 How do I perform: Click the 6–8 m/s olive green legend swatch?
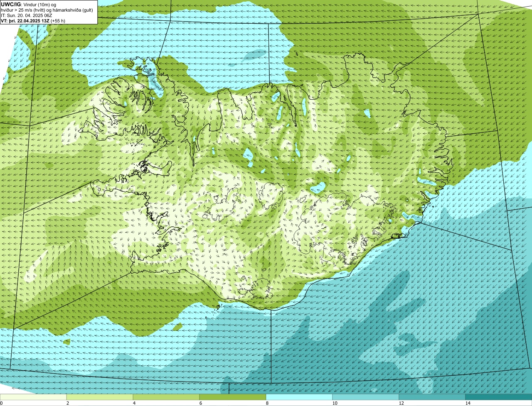[233, 397]
